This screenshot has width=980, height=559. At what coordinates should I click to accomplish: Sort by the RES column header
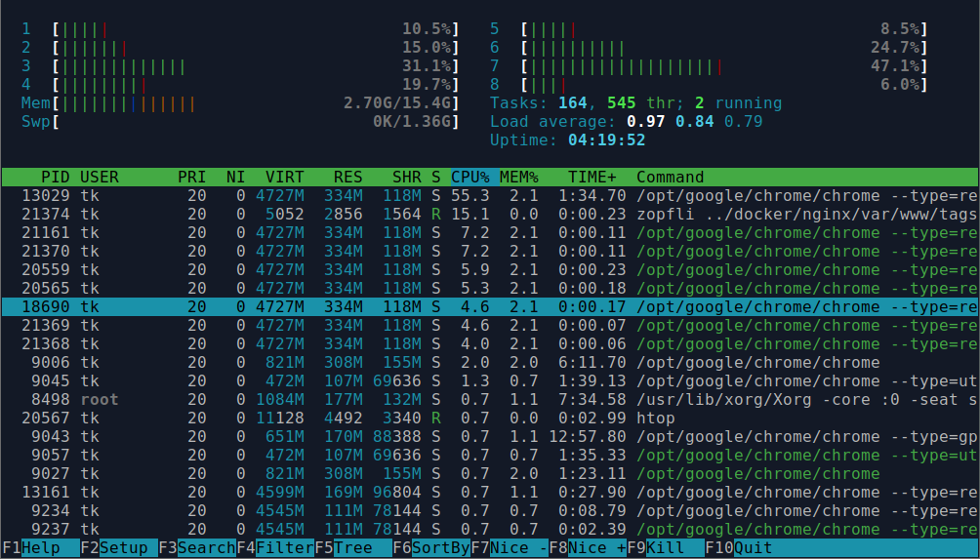coord(348,178)
